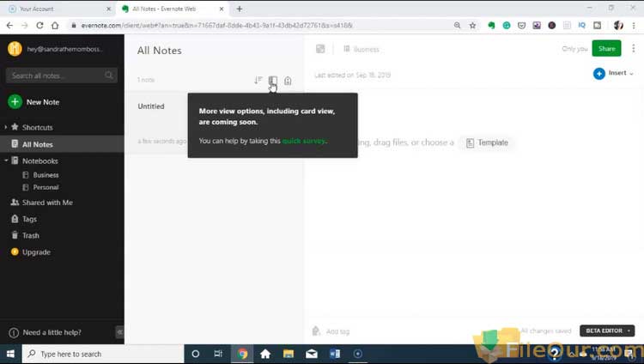Image resolution: width=644 pixels, height=364 pixels.
Task: Reload the page
Action: [39, 26]
